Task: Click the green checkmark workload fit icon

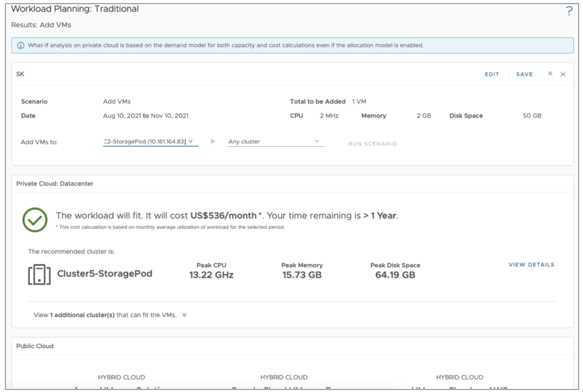Action: click(x=35, y=220)
